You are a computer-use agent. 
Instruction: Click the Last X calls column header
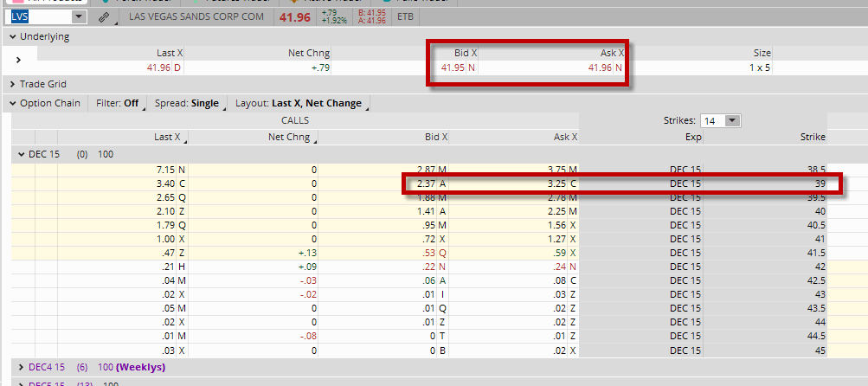click(169, 137)
